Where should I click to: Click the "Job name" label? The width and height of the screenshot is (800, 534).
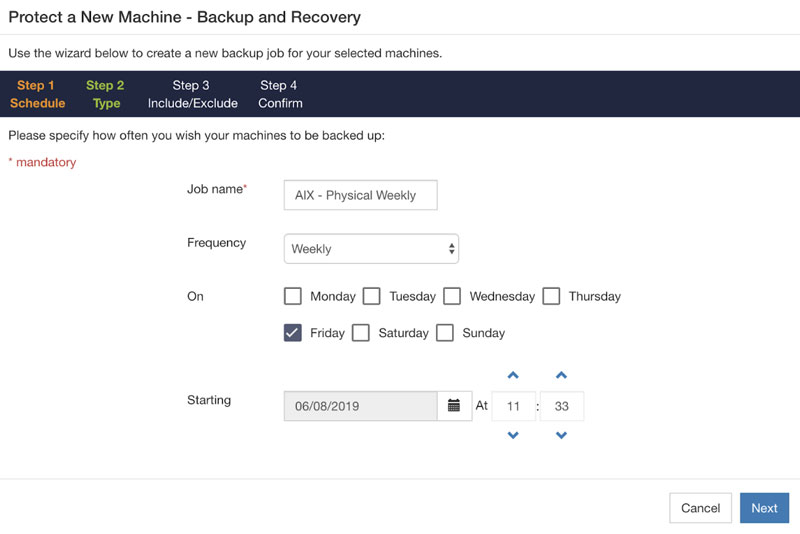pos(215,189)
